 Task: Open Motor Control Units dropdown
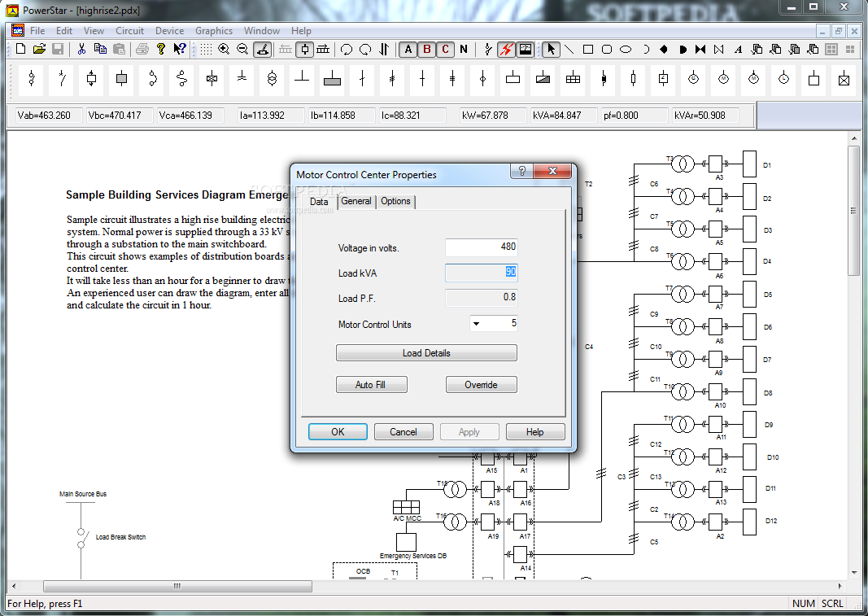point(476,324)
